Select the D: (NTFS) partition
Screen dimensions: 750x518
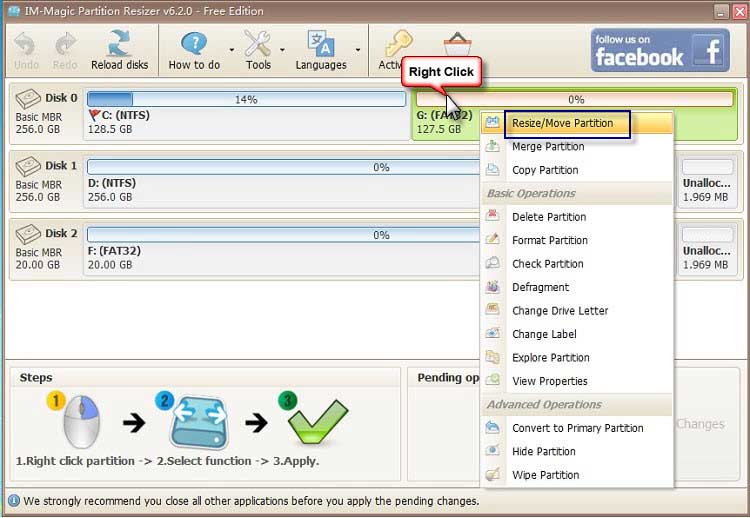[x=282, y=181]
